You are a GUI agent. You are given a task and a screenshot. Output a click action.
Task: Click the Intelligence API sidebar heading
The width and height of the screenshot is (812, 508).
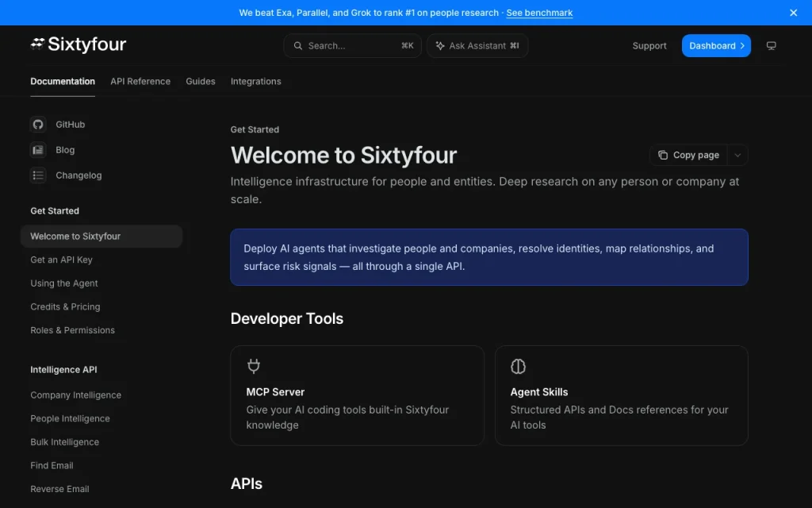tap(63, 370)
